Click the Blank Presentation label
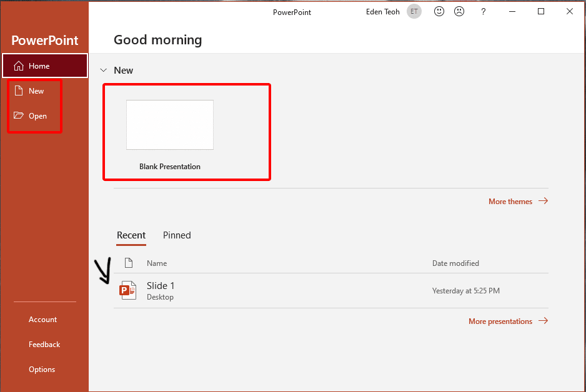This screenshot has height=392, width=586. coord(170,167)
